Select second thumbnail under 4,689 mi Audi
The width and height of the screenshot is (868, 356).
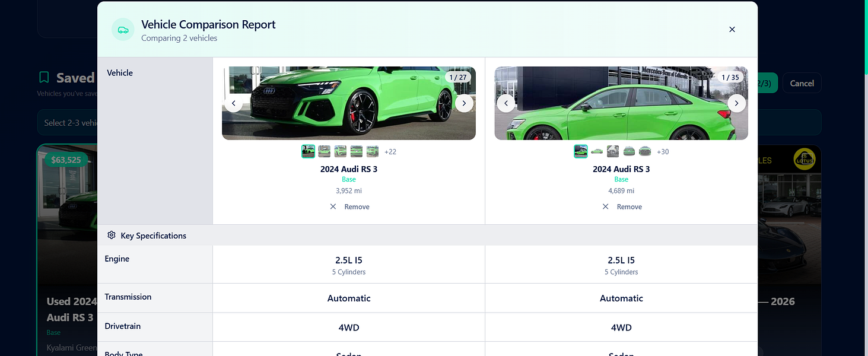pos(597,151)
